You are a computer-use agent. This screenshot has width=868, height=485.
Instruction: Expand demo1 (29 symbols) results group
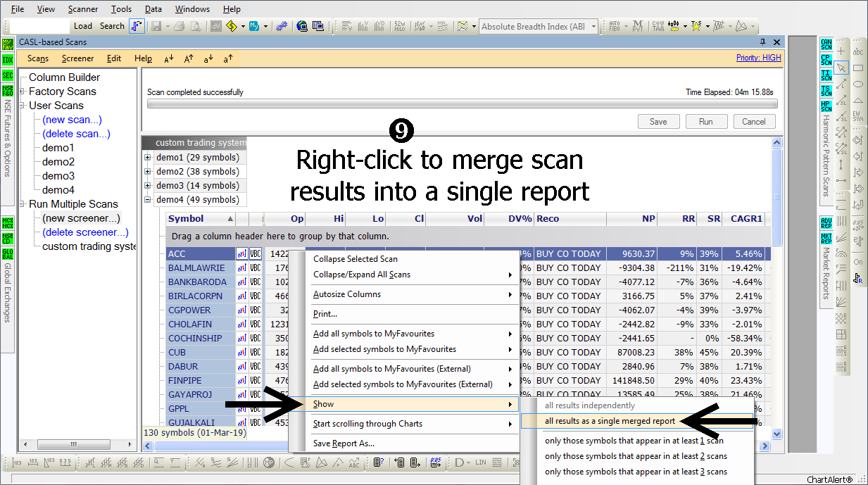148,158
